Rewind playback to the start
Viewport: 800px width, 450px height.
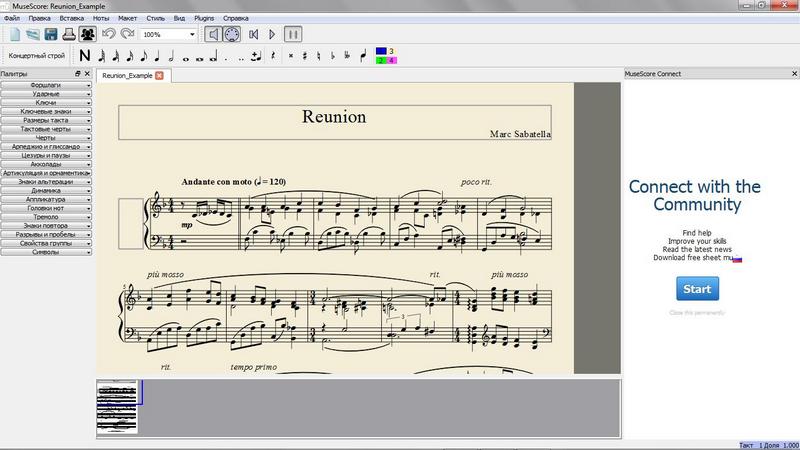click(x=254, y=34)
